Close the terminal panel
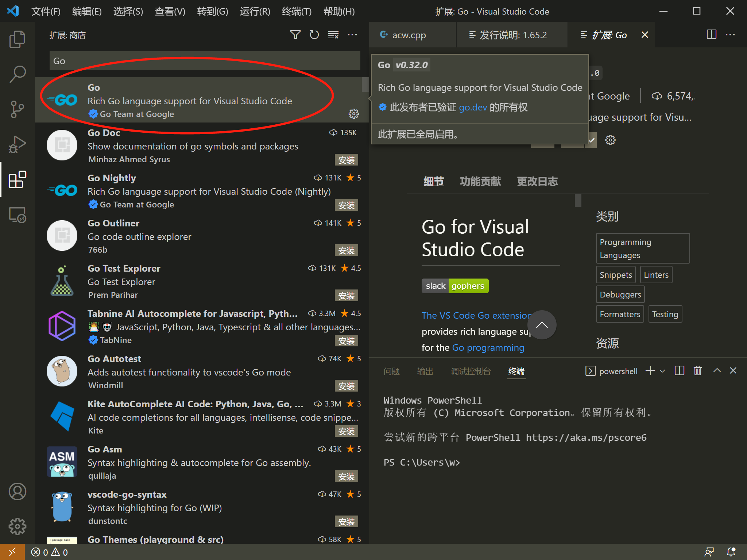This screenshot has width=747, height=560. coord(733,371)
